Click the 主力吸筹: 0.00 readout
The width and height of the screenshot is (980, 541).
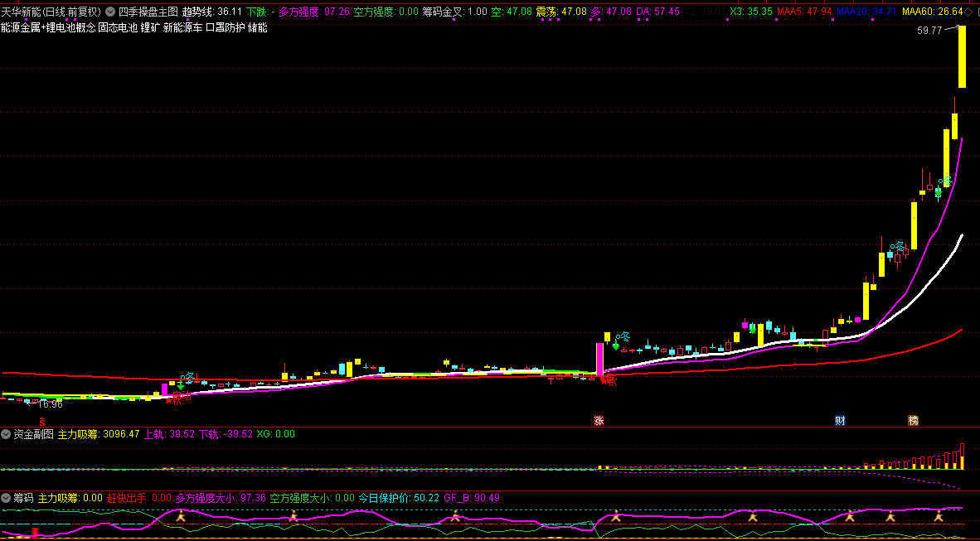[70, 498]
